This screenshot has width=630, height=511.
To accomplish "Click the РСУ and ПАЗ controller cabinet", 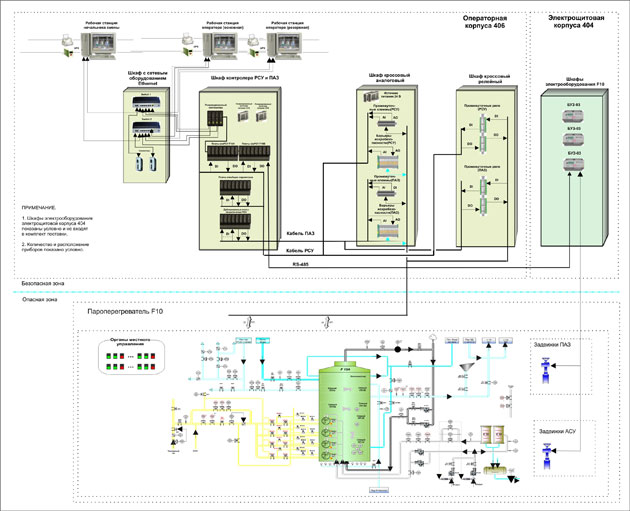I will (238, 165).
